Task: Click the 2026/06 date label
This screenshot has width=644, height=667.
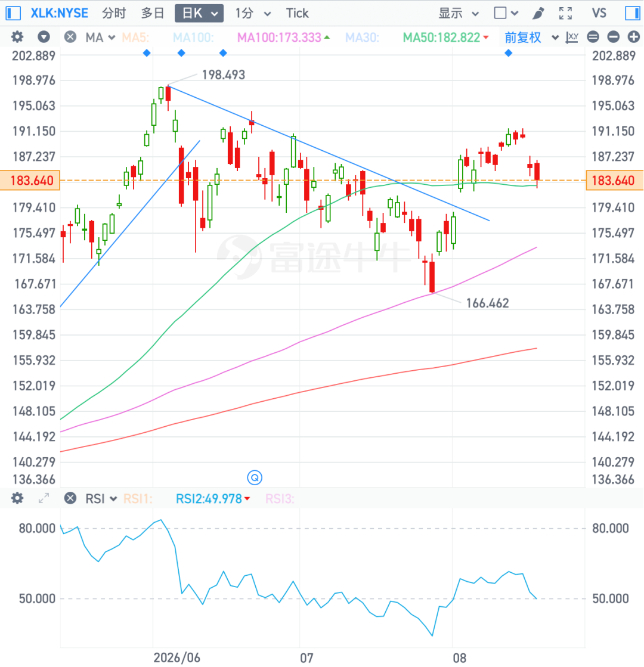Action: pos(177,657)
